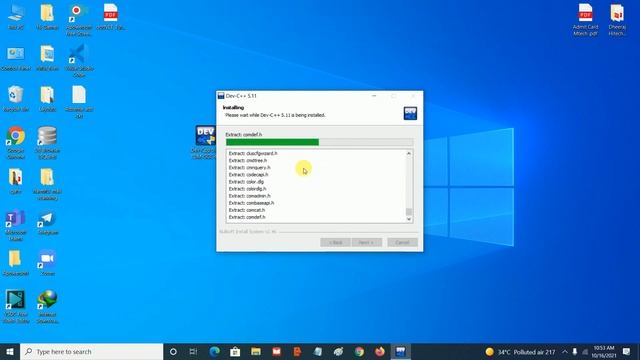Screen dimensions: 640x360
Task: Select the VSDC Free Video Editor shortcut
Action: click(x=16, y=307)
